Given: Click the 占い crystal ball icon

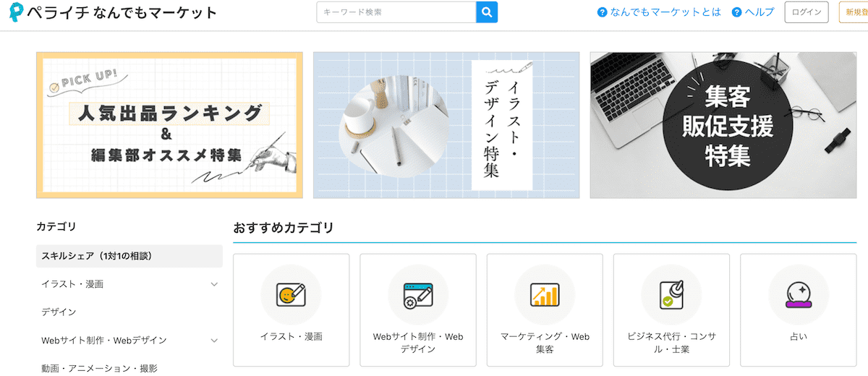Looking at the screenshot, I should point(798,294).
